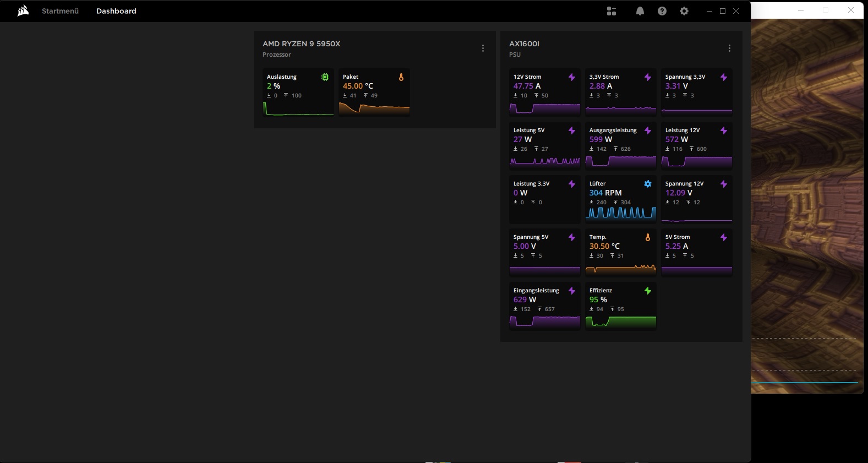Select the Leistung 3.3V 0 W value
Screen dimensions: 868x463
tap(520, 193)
